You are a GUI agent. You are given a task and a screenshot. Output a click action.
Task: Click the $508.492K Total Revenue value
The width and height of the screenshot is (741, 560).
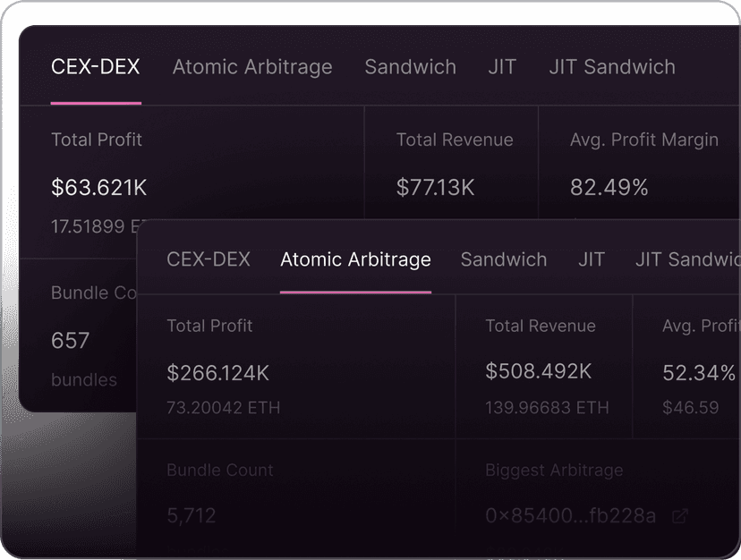point(538,371)
